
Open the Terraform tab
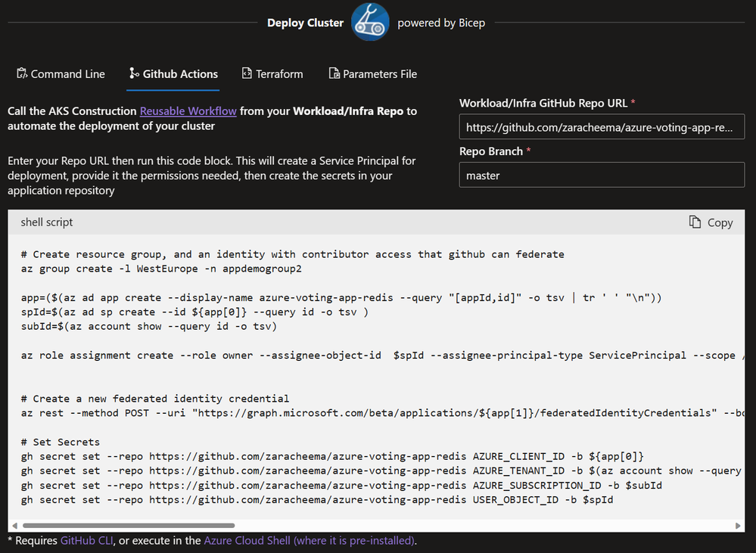272,74
